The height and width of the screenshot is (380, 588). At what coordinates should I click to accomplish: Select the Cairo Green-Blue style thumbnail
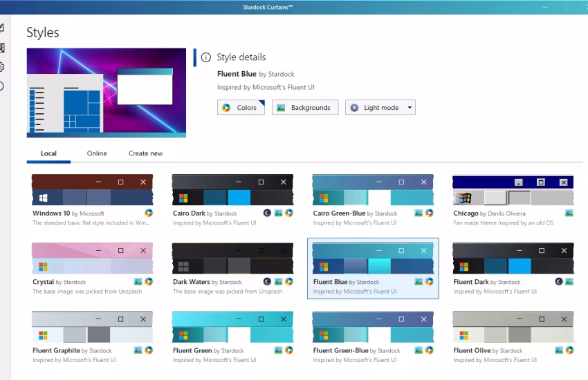pos(373,189)
